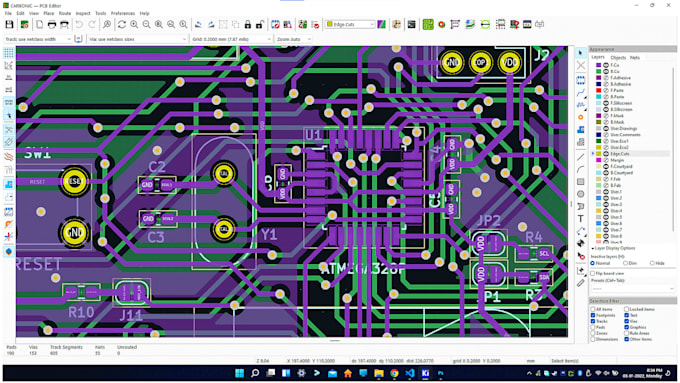The image size is (680, 383).
Task: Select the Draw Line tool
Action: pyautogui.click(x=581, y=157)
